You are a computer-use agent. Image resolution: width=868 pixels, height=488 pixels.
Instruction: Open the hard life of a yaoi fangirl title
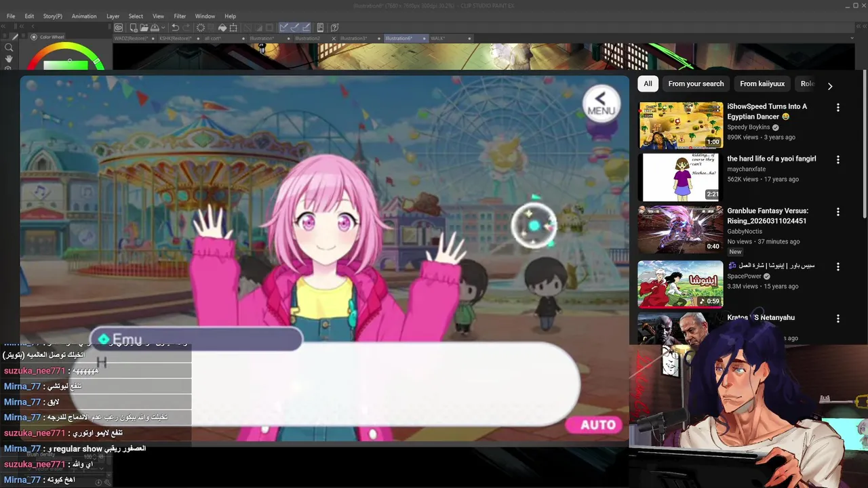pyautogui.click(x=772, y=159)
